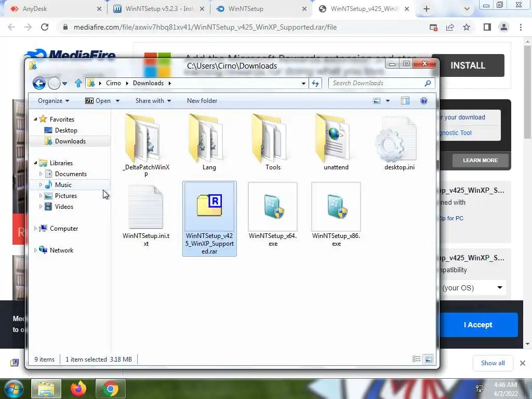The height and width of the screenshot is (399, 532).
Task: Expand the Computer tree node
Action: 35,229
